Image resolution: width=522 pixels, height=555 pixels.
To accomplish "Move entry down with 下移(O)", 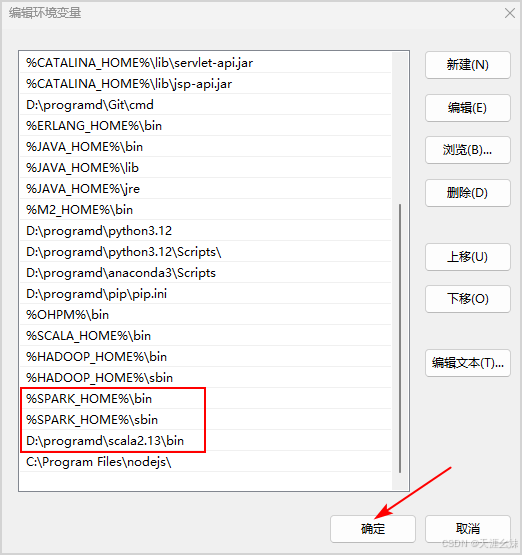I will point(467,299).
